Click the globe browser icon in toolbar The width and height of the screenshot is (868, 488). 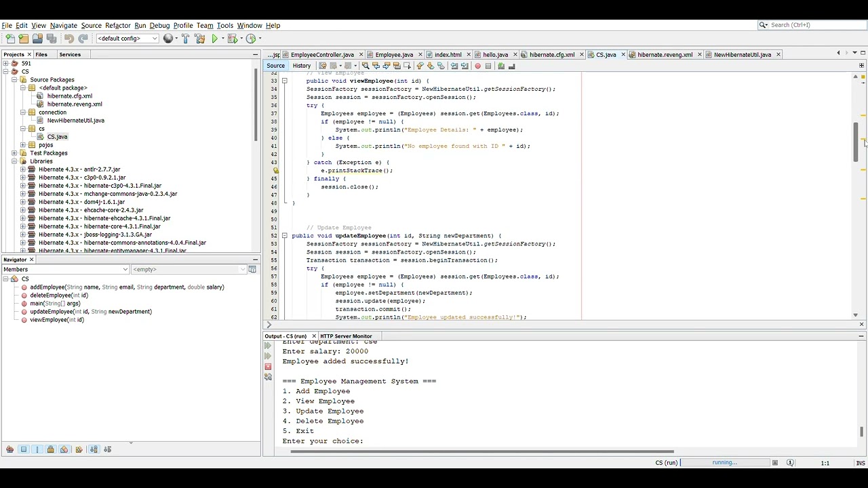point(167,39)
